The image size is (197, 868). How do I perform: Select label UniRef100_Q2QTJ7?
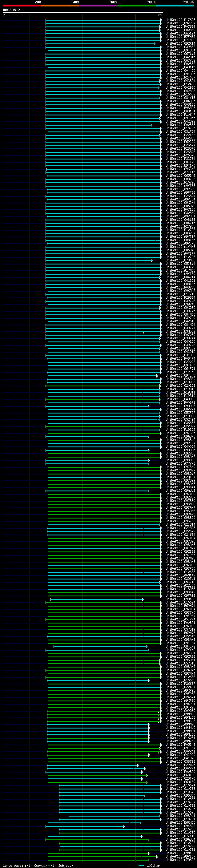[x=180, y=477]
